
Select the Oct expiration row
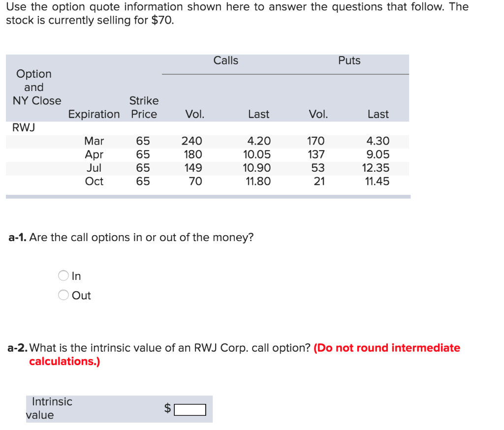[x=94, y=181]
